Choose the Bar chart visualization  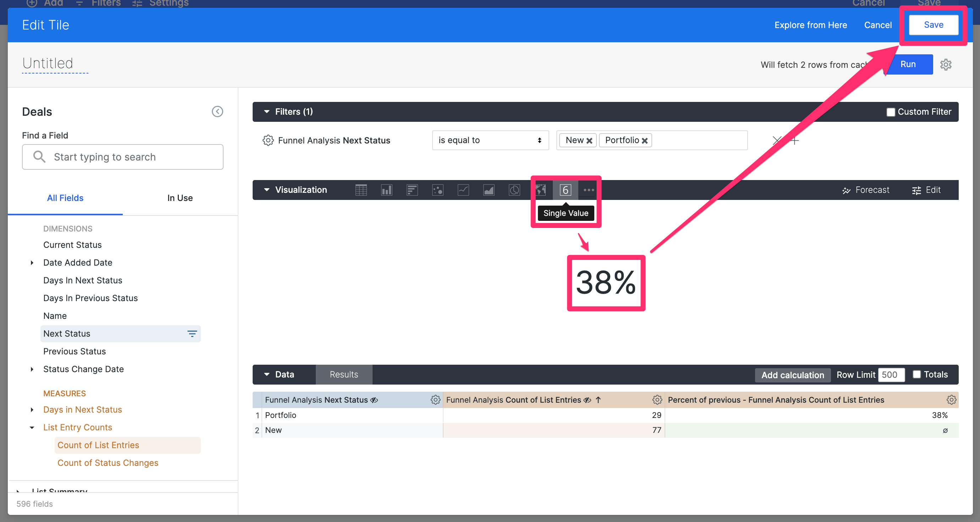(412, 190)
